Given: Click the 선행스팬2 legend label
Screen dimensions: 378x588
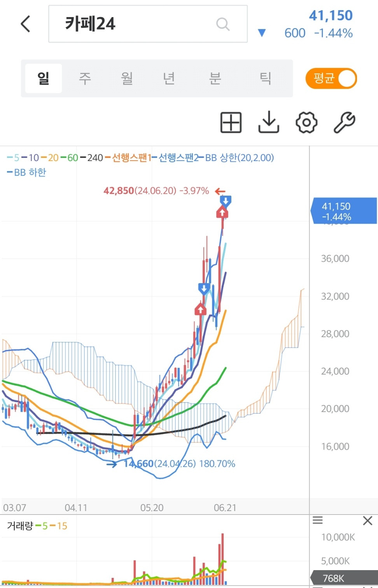Looking at the screenshot, I should click(175, 157).
